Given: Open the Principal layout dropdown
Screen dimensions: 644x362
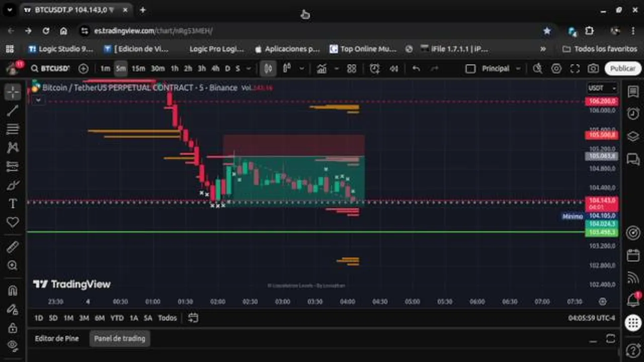Looking at the screenshot, I should (x=501, y=68).
